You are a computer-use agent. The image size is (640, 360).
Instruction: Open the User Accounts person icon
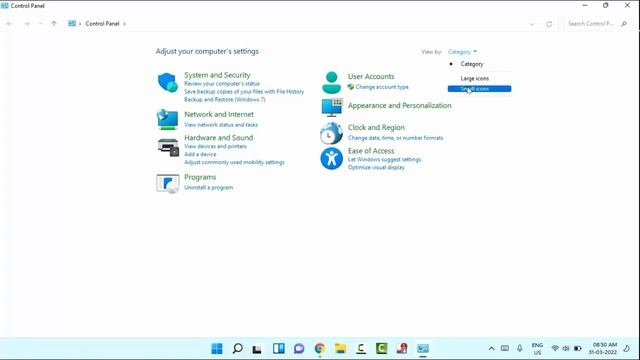point(331,82)
